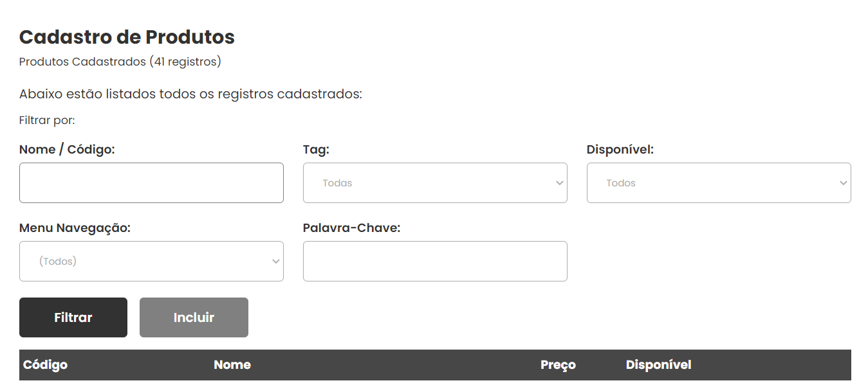Click the Palavra-Chave field label
Image resolution: width=868 pixels, height=383 pixels.
click(x=351, y=228)
